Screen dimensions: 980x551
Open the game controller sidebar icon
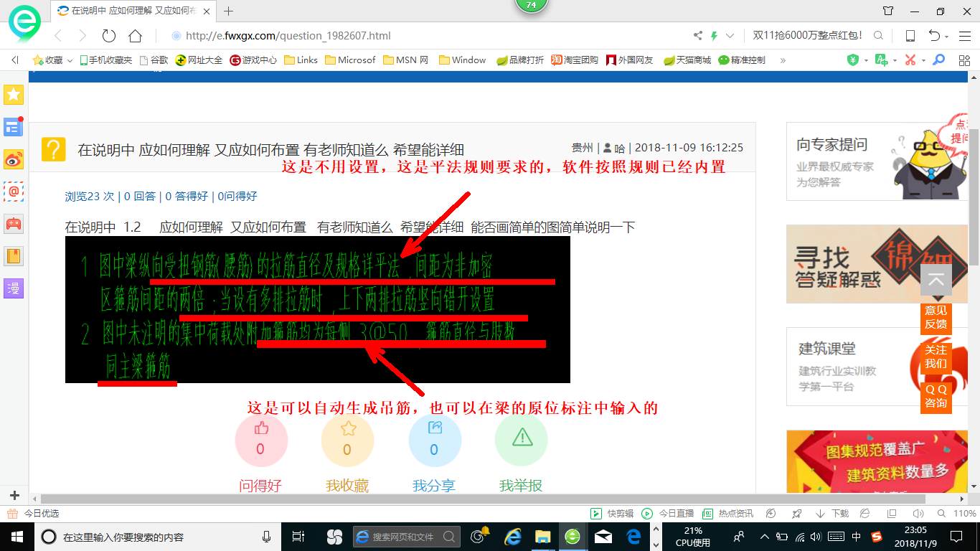(14, 224)
